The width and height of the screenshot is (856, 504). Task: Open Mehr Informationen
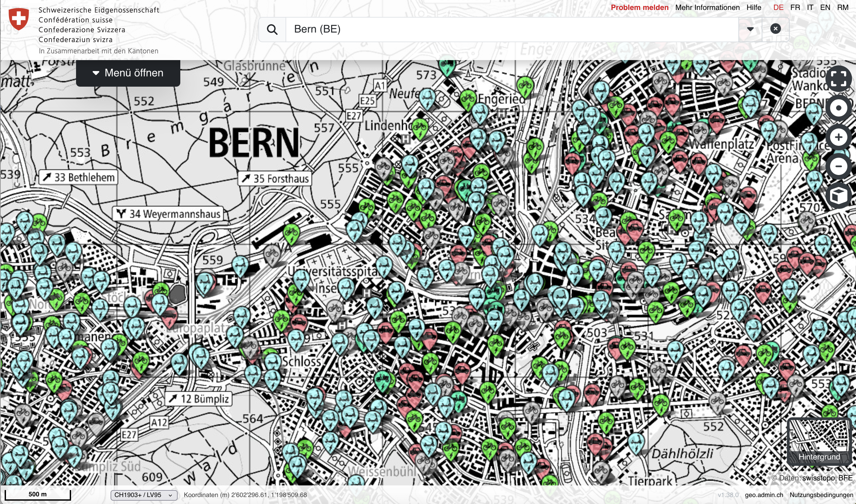click(x=707, y=8)
